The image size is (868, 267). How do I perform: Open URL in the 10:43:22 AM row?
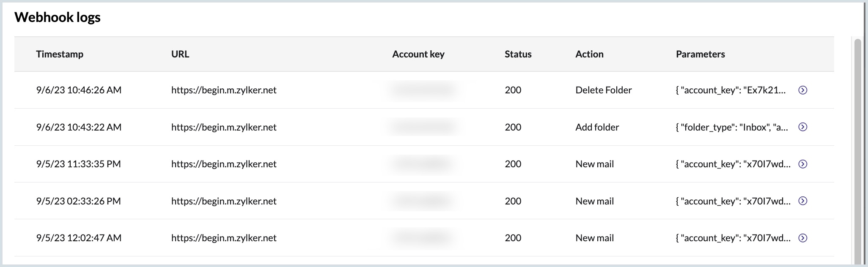[224, 127]
